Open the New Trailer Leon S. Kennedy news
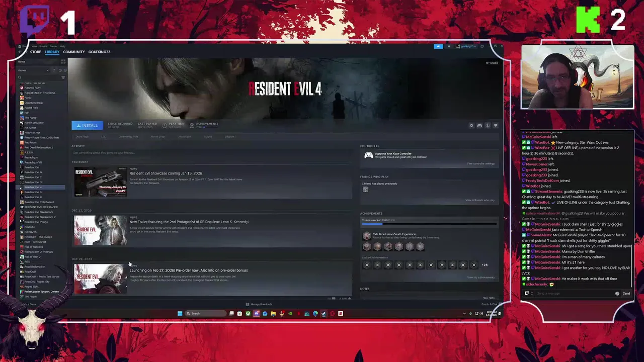This screenshot has width=644, height=362. 189,222
